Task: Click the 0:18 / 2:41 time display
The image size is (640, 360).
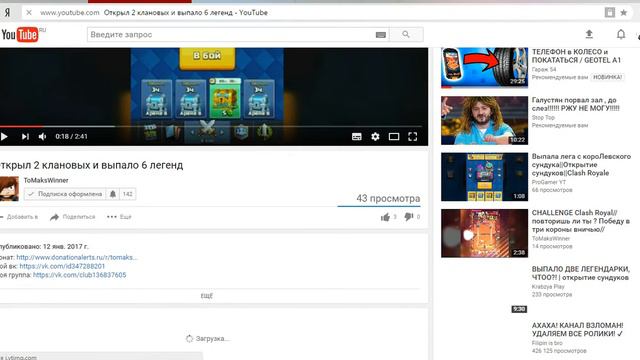Action: (71, 136)
